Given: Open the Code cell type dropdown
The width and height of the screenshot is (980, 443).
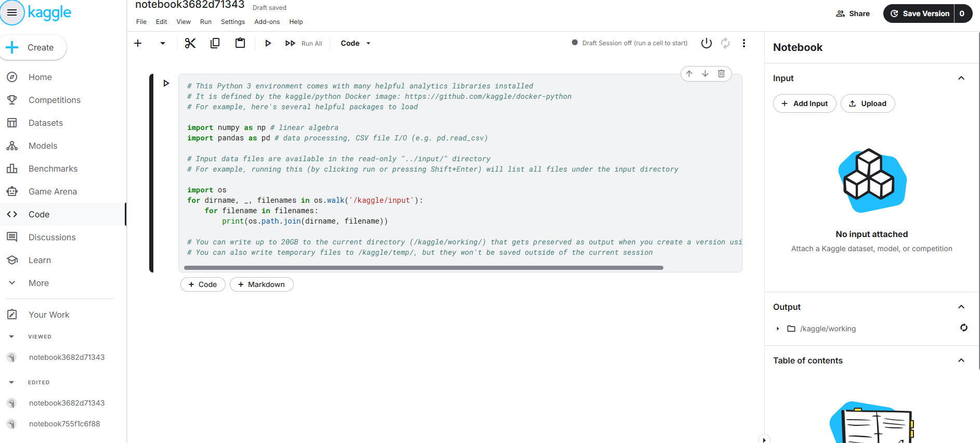Looking at the screenshot, I should (x=356, y=43).
